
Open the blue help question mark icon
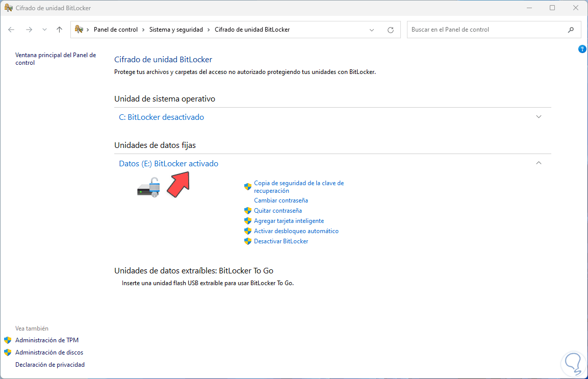point(582,49)
